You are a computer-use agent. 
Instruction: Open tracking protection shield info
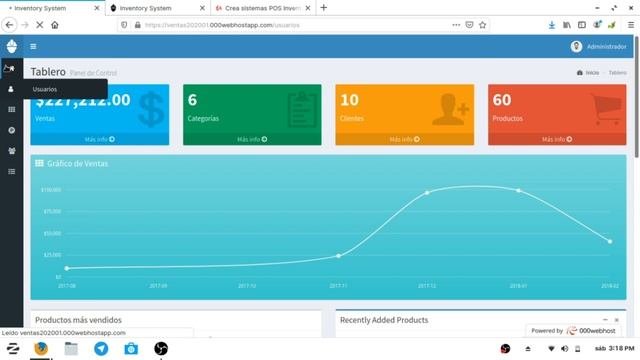point(124,25)
